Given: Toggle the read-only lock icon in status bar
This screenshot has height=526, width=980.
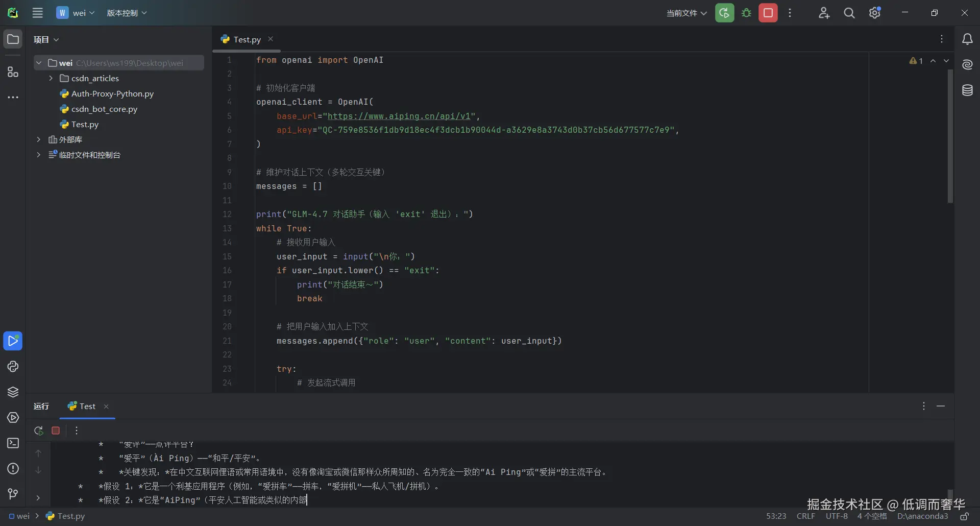Looking at the screenshot, I should point(964,516).
